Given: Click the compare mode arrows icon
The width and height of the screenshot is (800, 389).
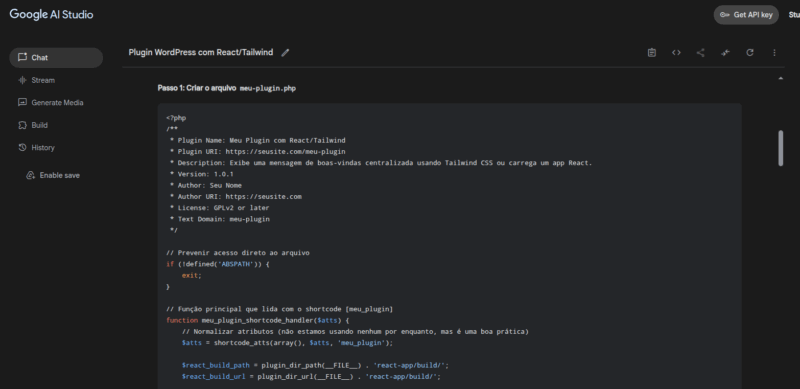Looking at the screenshot, I should (725, 53).
